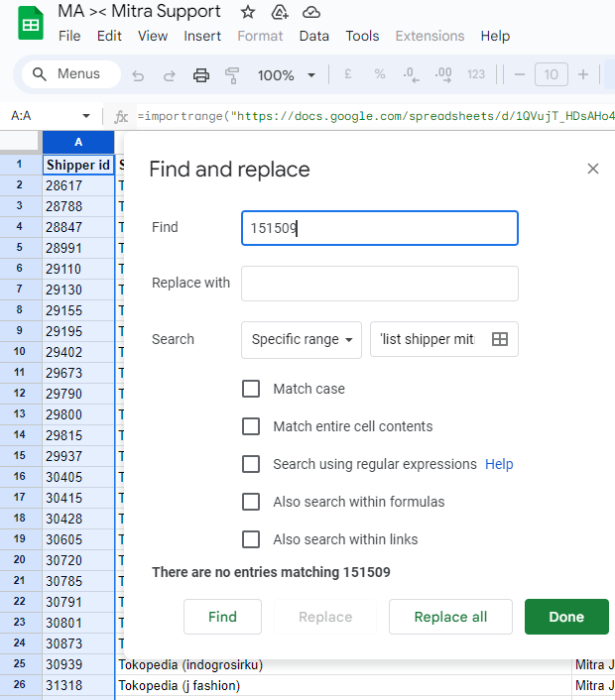The width and height of the screenshot is (615, 700).
Task: Enable Also search within formulas
Action: pos(251,502)
